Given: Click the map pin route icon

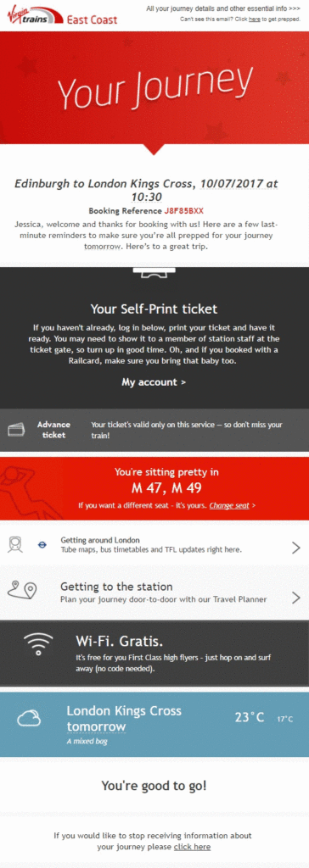Looking at the screenshot, I should tap(21, 590).
